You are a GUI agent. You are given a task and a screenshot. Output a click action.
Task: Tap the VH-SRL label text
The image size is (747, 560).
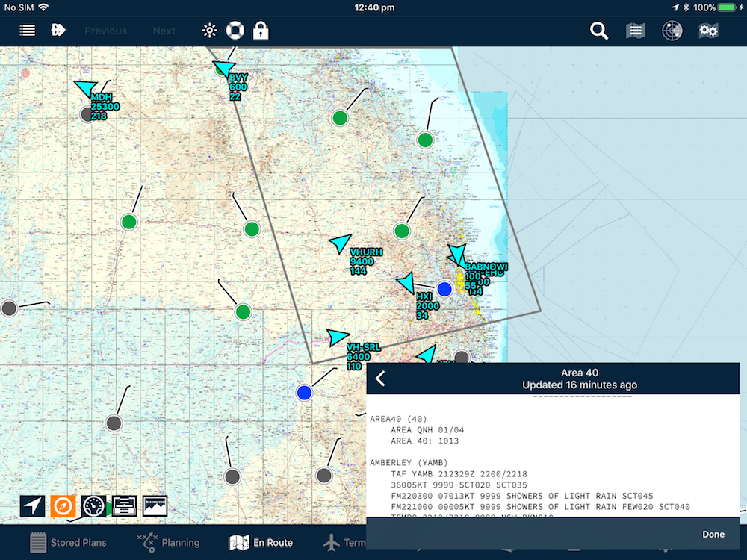(364, 347)
